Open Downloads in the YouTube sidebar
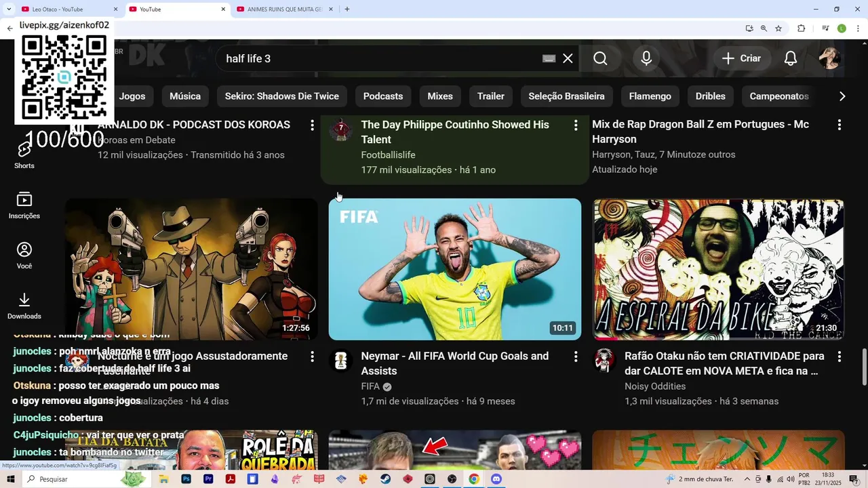Image resolution: width=868 pixels, height=488 pixels. tap(24, 306)
